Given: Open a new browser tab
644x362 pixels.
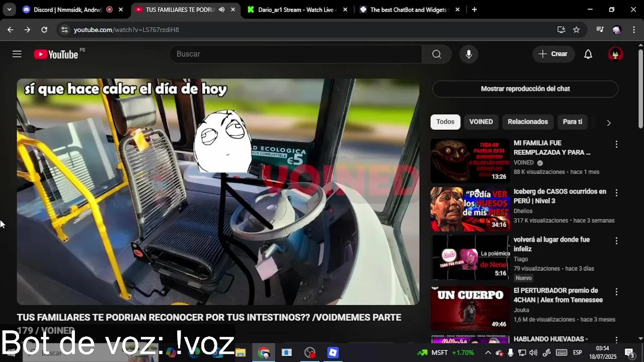Looking at the screenshot, I should click(x=474, y=10).
